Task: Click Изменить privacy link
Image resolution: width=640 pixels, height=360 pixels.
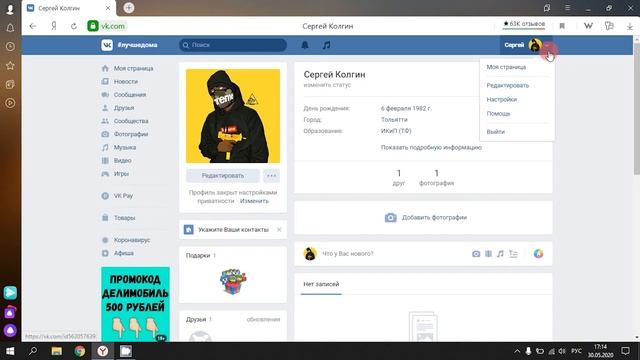Action: coord(254,201)
